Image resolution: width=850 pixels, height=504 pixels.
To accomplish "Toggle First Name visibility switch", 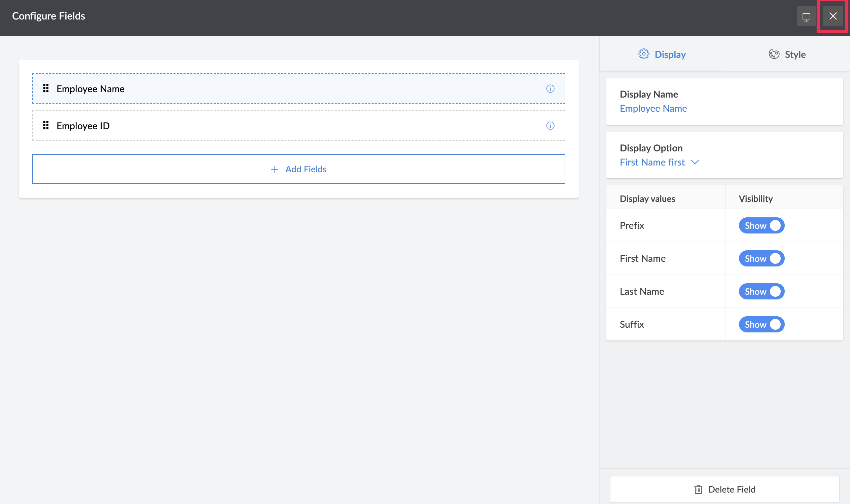I will pyautogui.click(x=762, y=258).
